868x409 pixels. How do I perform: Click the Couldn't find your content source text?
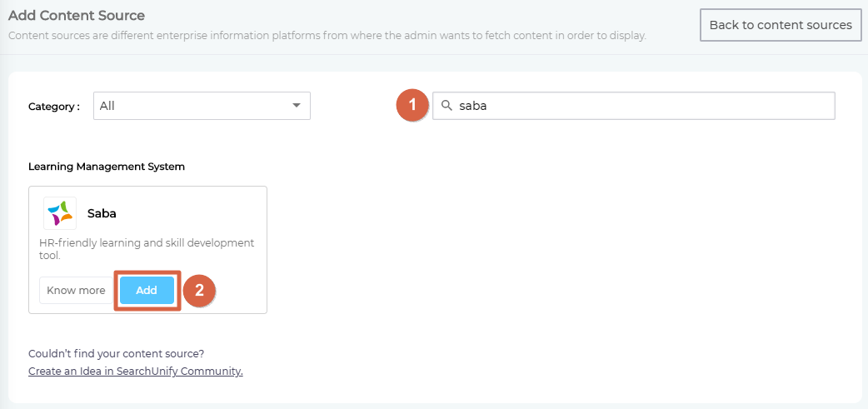116,353
